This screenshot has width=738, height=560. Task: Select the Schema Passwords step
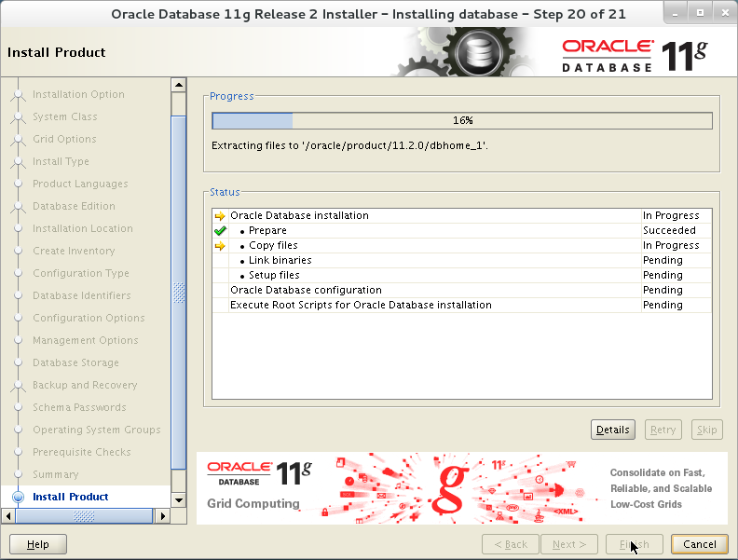coord(79,407)
